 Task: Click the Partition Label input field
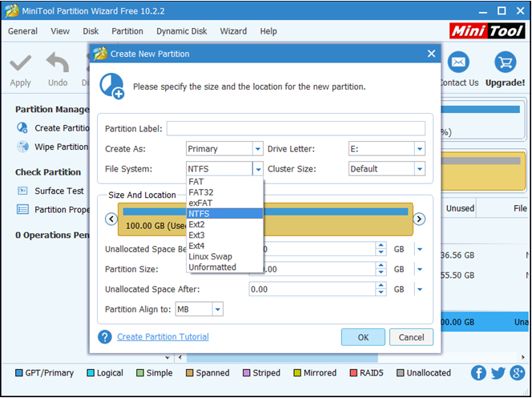(x=296, y=128)
